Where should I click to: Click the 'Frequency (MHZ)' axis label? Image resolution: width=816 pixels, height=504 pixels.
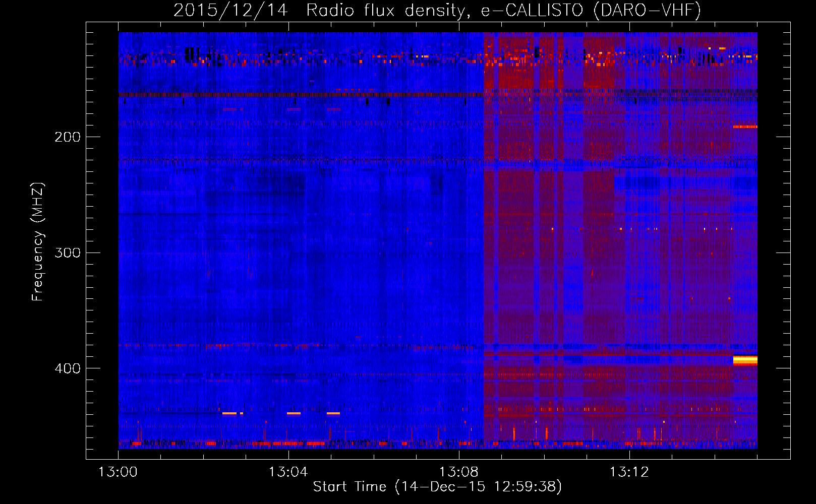(x=38, y=242)
